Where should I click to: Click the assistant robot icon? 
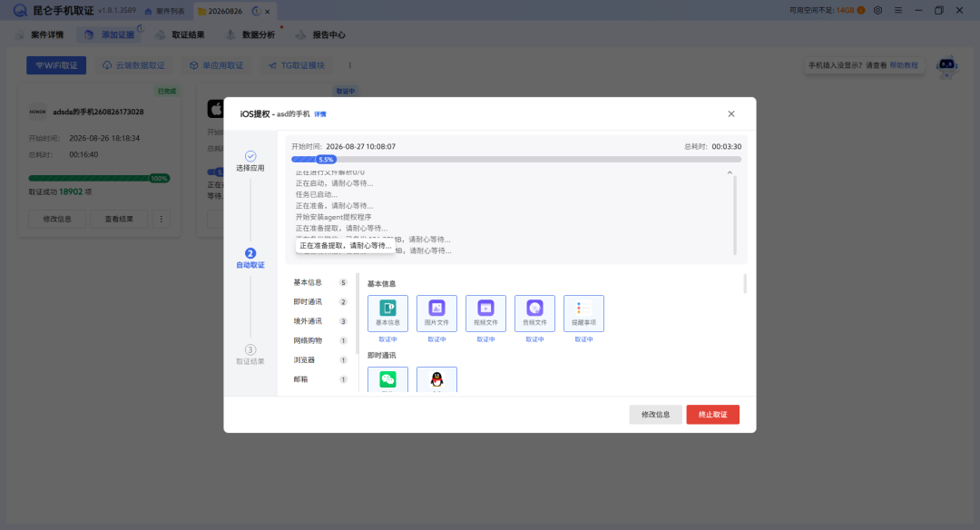coord(946,66)
